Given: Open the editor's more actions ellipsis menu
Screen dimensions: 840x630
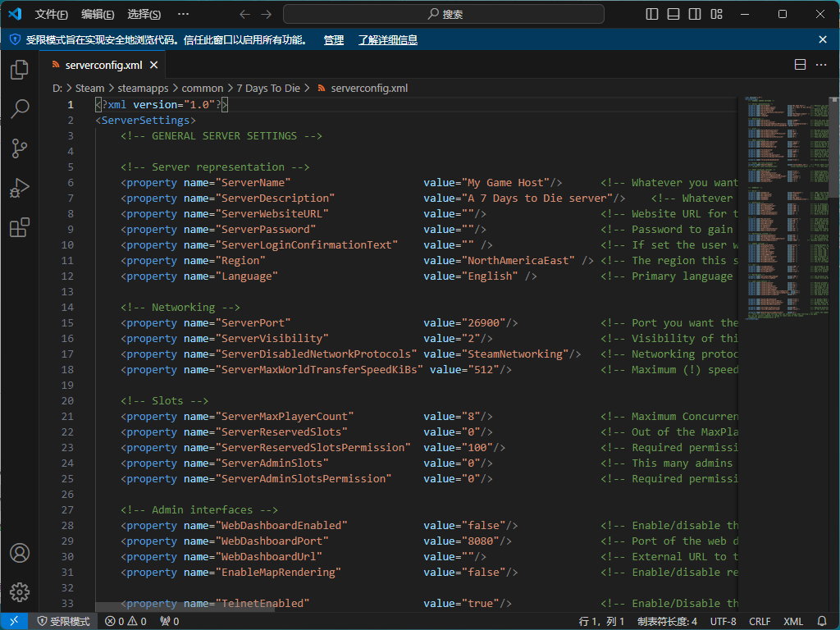Looking at the screenshot, I should 822,65.
